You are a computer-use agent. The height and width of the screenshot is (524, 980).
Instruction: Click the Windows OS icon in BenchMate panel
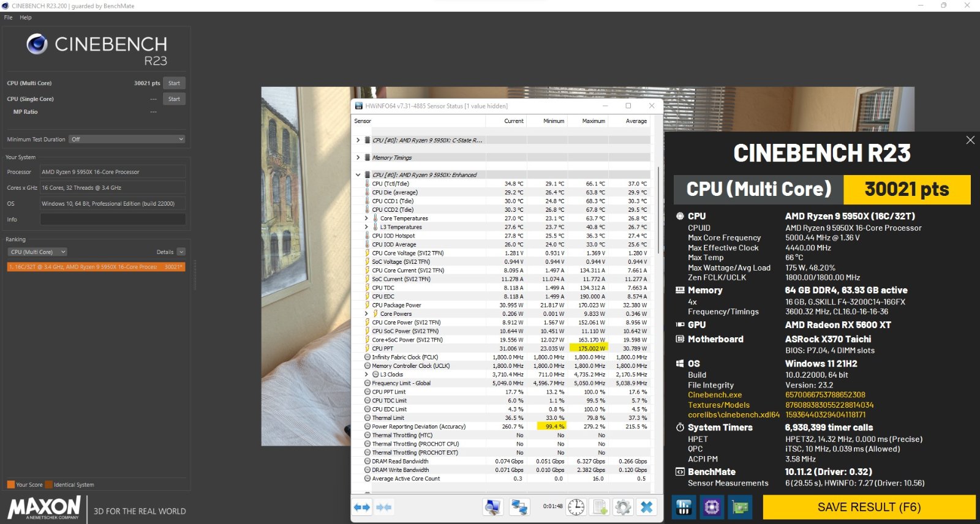tap(680, 364)
